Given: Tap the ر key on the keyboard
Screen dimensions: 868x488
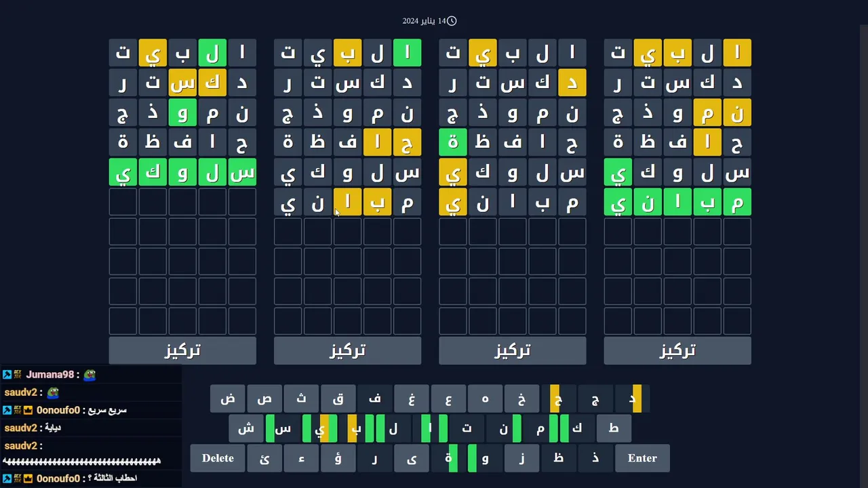Looking at the screenshot, I should (x=374, y=458).
